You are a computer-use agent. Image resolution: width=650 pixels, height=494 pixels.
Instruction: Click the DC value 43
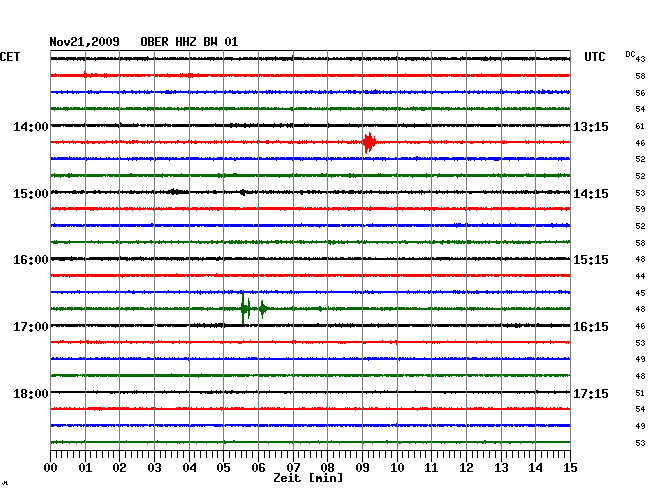tap(640, 59)
